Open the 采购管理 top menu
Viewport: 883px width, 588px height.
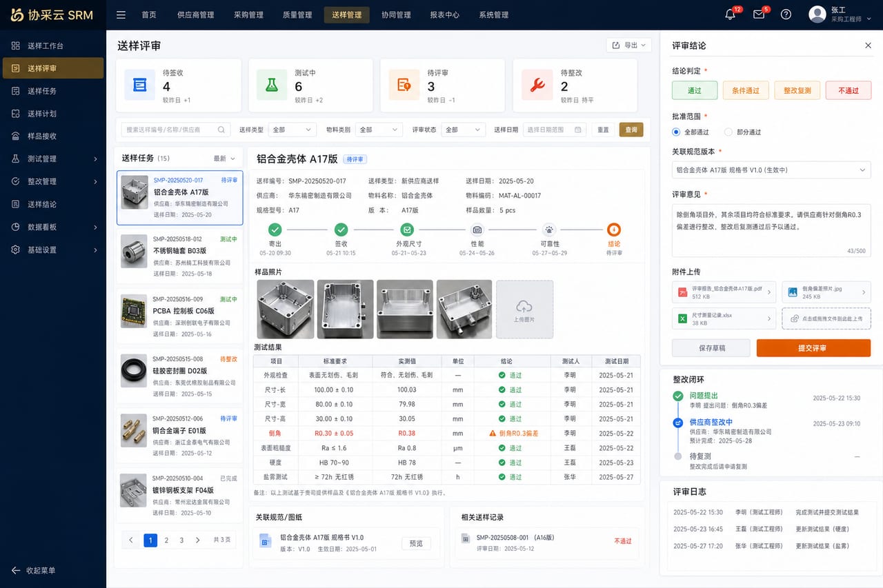pos(248,14)
